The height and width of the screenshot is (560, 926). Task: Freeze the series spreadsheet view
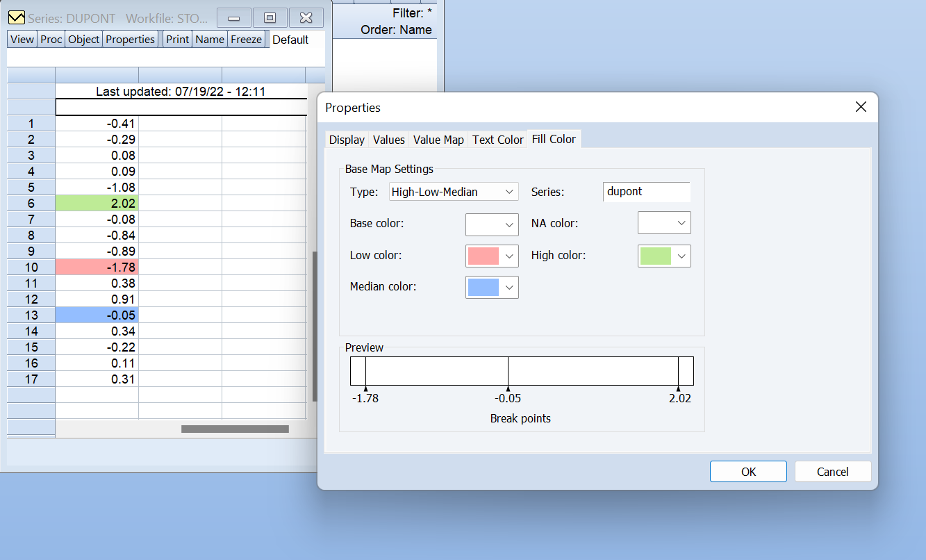click(x=246, y=39)
